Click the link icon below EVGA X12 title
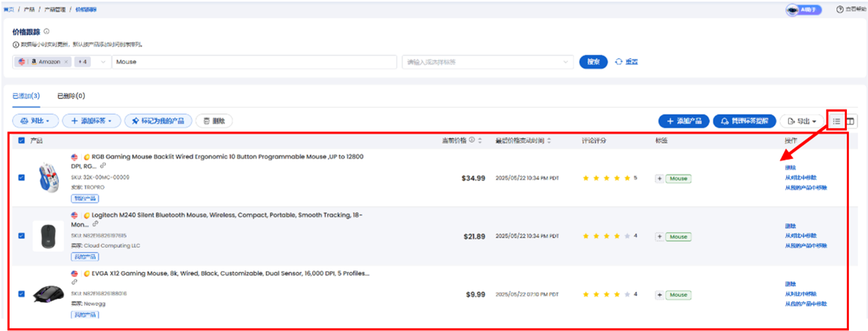Image resolution: width=868 pixels, height=331 pixels. 75,282
